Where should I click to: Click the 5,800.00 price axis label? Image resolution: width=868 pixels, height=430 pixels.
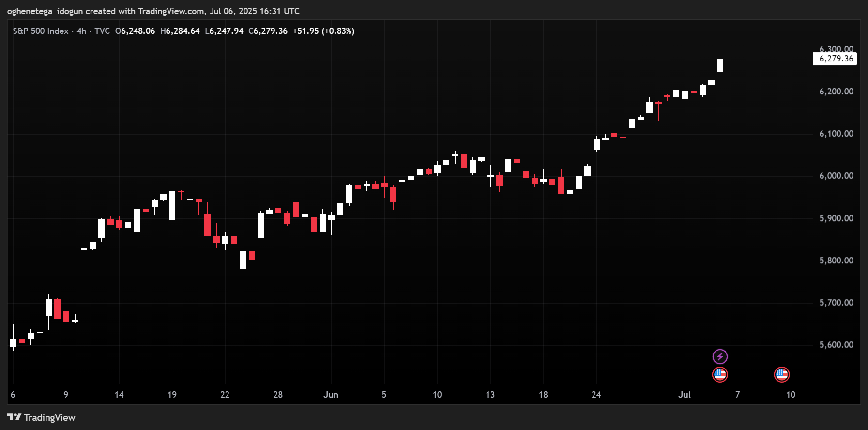pos(836,261)
